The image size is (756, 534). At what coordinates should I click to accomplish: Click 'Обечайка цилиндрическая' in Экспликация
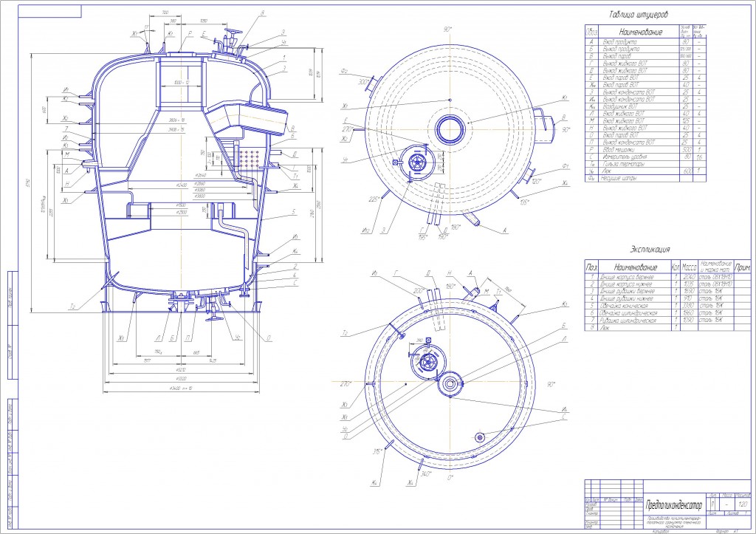630,313
